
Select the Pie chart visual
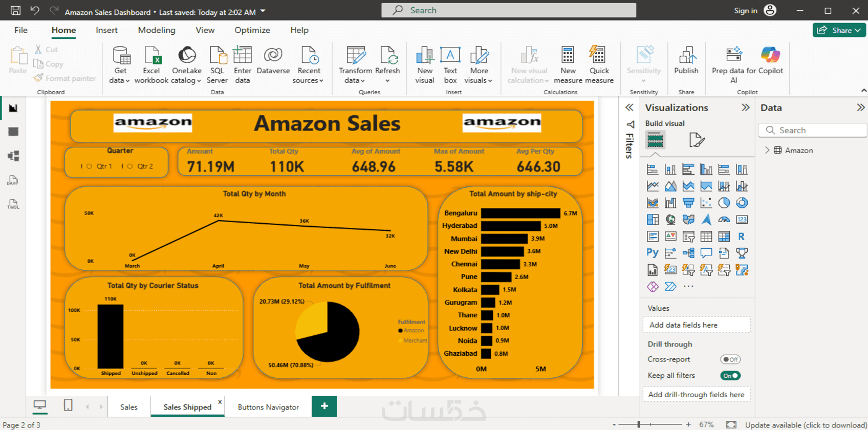(724, 203)
